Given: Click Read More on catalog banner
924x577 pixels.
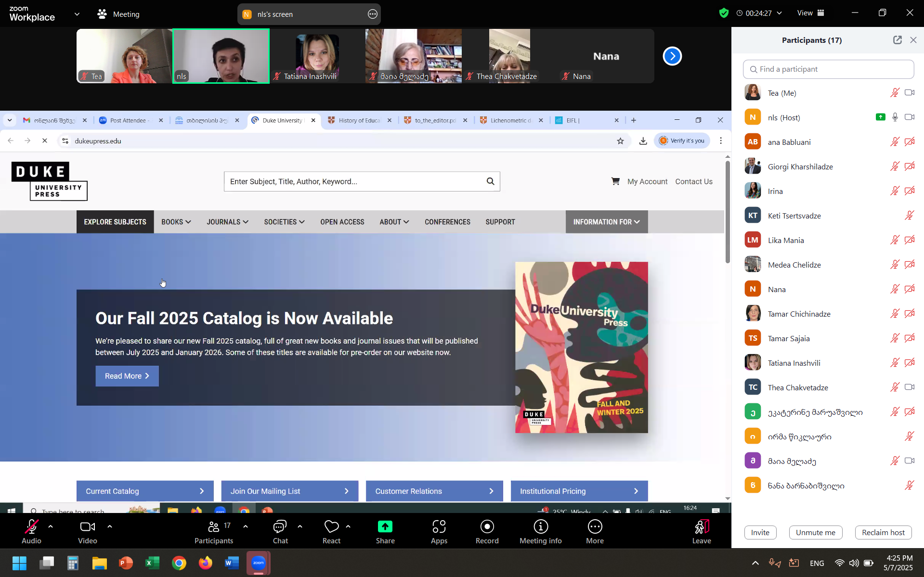Looking at the screenshot, I should [x=127, y=376].
